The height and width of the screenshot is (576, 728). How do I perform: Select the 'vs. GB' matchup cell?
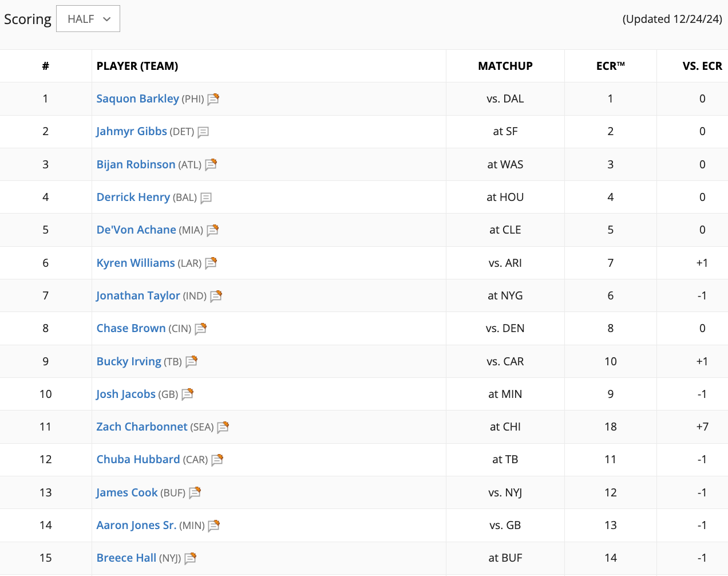click(505, 525)
